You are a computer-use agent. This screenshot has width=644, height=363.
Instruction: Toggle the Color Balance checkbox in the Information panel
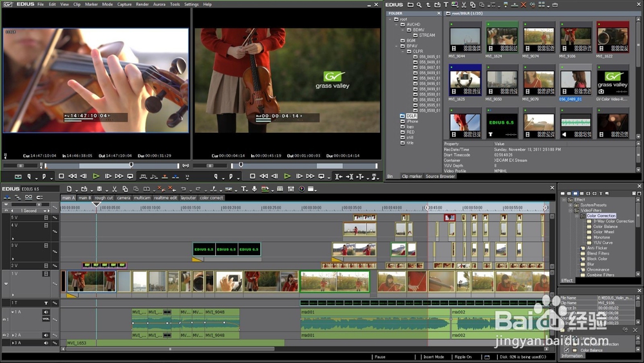point(567,350)
